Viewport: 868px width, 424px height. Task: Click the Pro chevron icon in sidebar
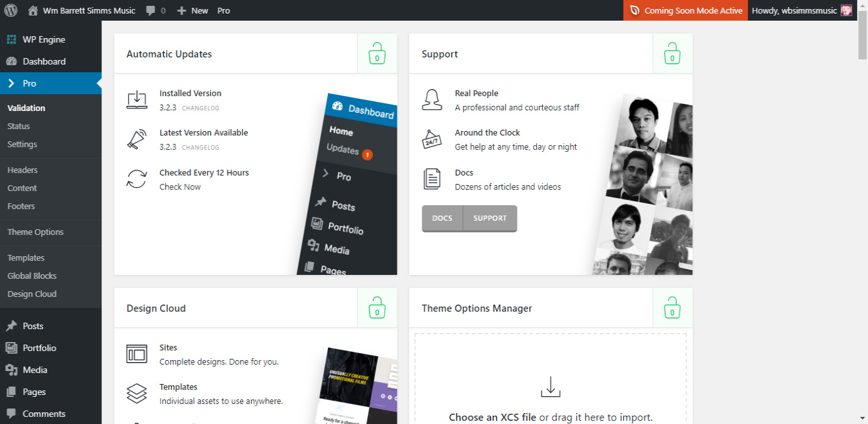[x=12, y=83]
